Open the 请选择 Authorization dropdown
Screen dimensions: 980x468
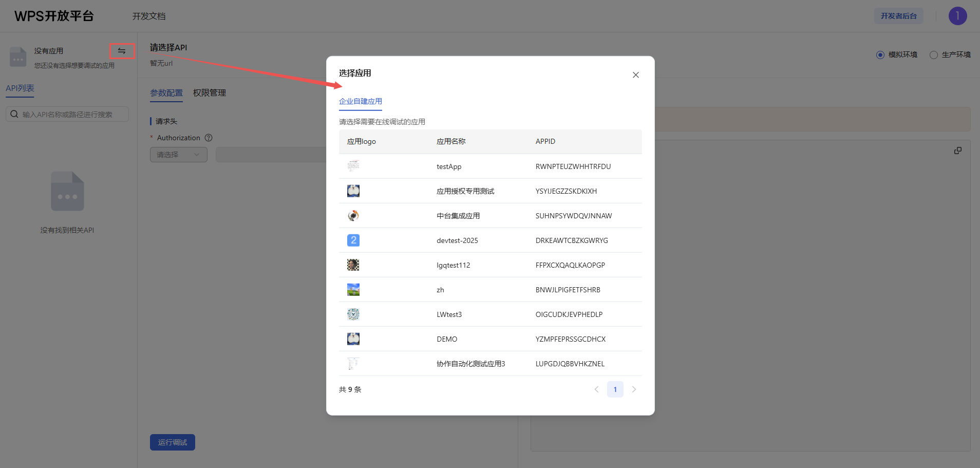point(179,155)
